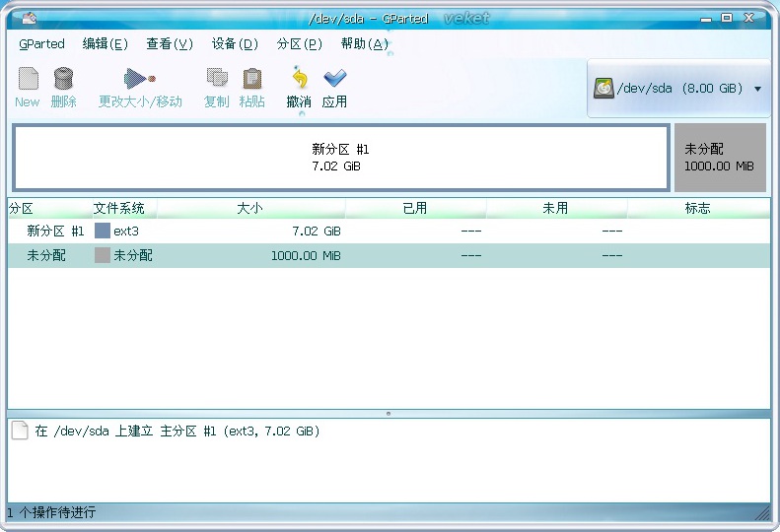Select the pending operation 在 /dev/sda 上建立 主分区
Viewport: 780px width, 532px height.
177,432
